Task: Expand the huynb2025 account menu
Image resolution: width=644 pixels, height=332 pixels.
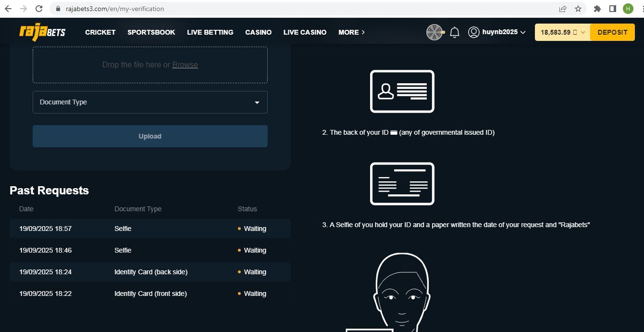Action: click(504, 32)
